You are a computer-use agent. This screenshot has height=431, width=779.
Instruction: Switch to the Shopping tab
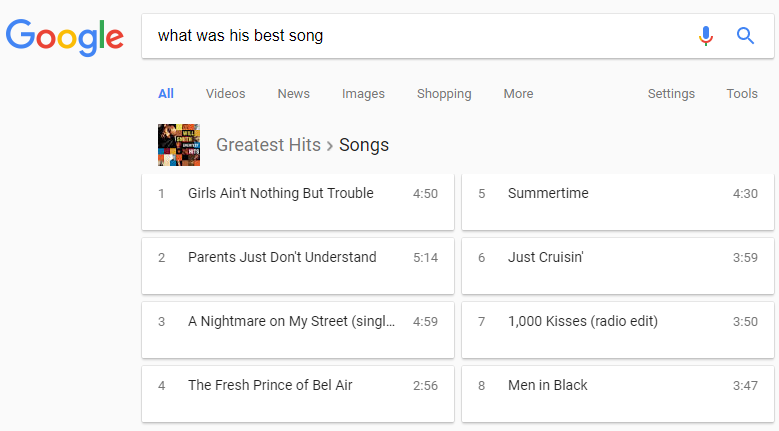click(x=444, y=94)
